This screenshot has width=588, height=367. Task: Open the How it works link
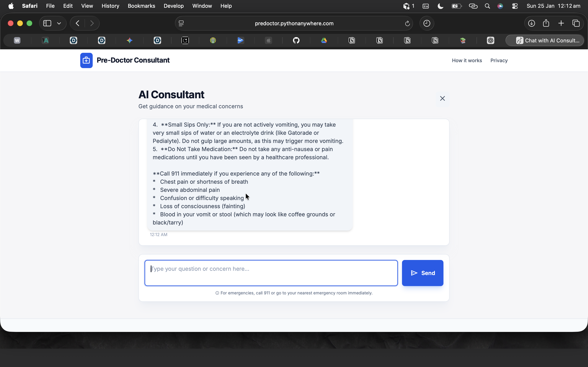467,60
